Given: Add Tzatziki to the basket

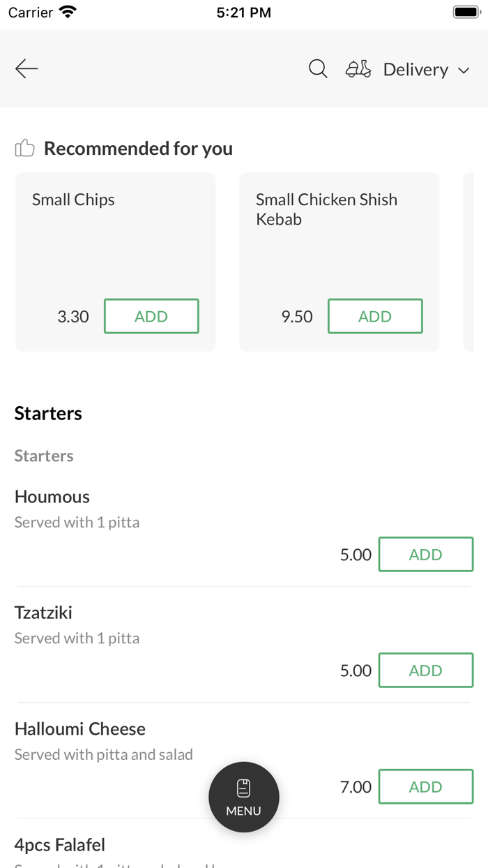Looking at the screenshot, I should coord(425,670).
